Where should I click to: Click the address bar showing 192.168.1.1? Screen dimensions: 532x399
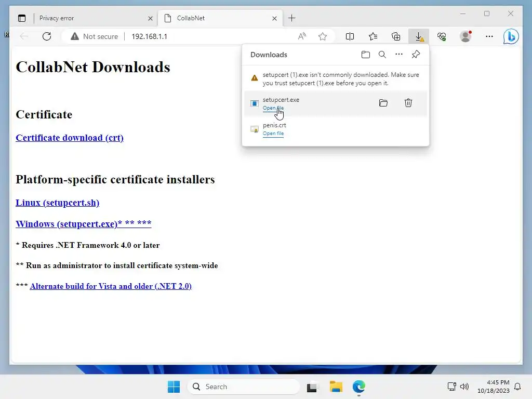[x=149, y=36]
